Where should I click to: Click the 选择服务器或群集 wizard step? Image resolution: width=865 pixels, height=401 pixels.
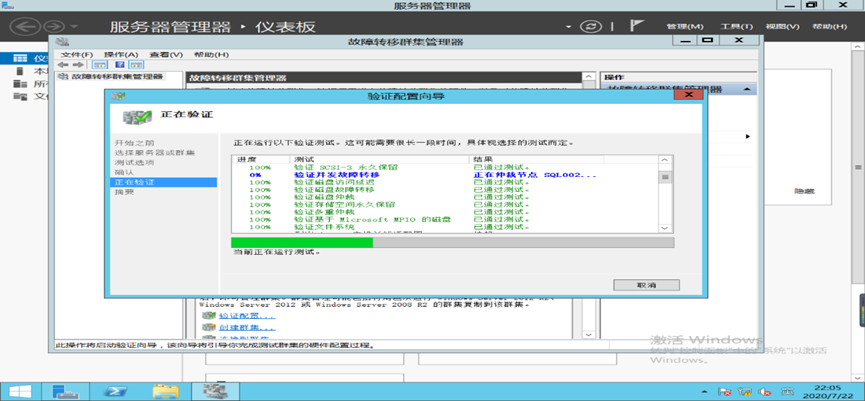pyautogui.click(x=154, y=153)
